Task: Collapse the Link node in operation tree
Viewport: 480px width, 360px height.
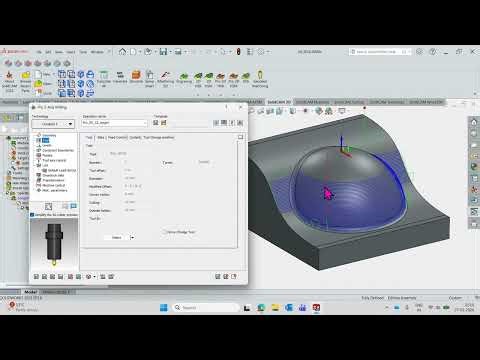Action: pos(35,165)
